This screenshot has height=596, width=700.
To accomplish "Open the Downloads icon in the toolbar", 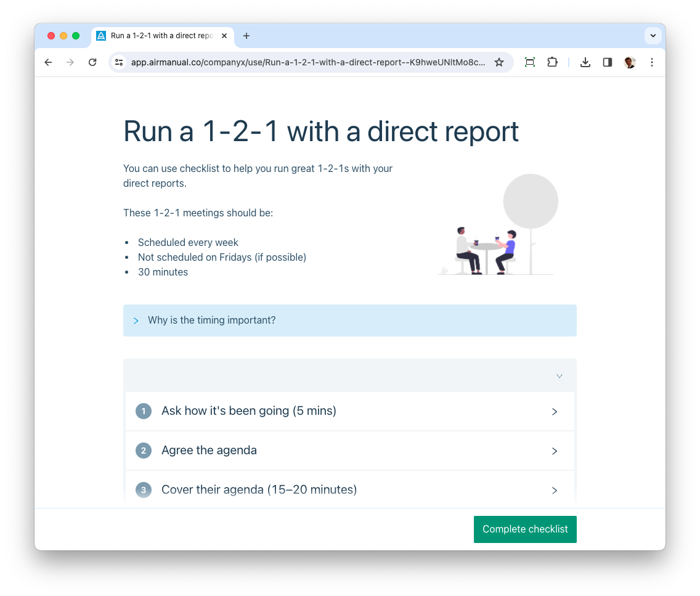I will click(x=585, y=62).
